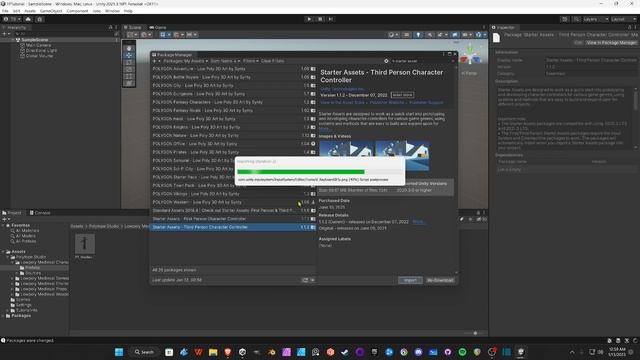Click the Package Manager refresh list icon
The image size is (640, 360).
point(305,280)
